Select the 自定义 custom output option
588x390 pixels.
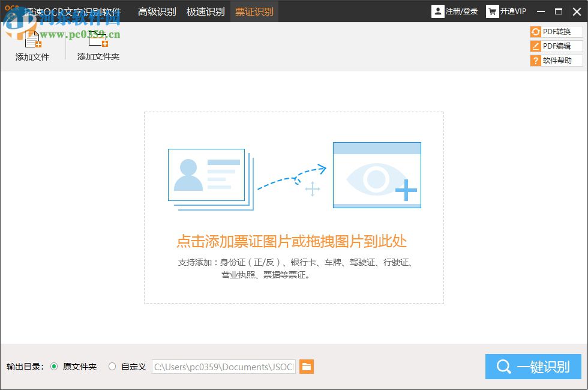click(112, 367)
